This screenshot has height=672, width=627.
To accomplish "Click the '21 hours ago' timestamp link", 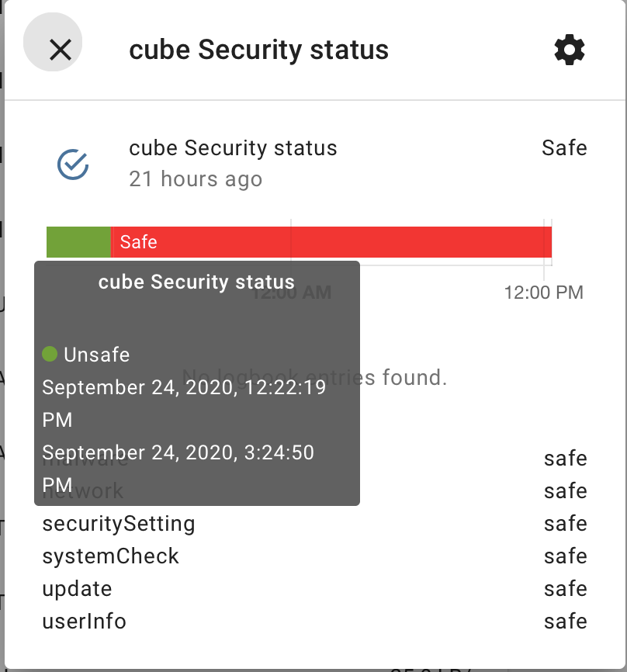I will pos(195,179).
